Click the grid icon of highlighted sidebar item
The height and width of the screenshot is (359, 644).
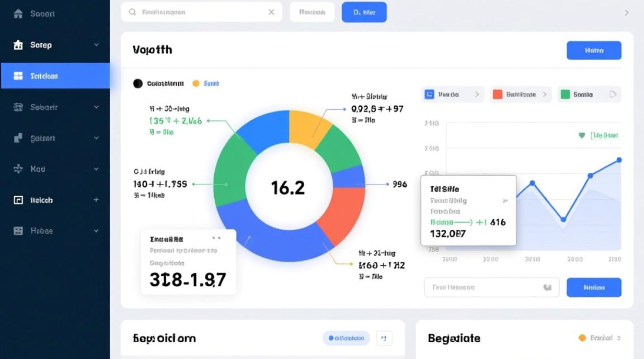click(18, 76)
